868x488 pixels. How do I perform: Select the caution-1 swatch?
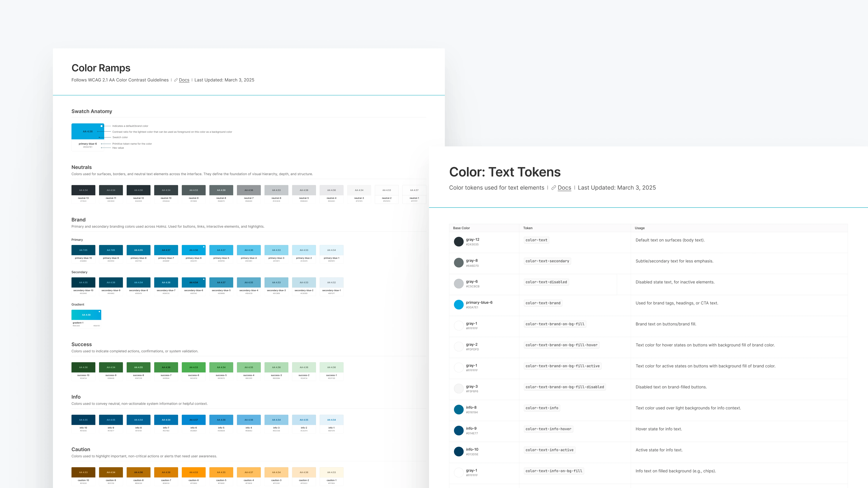tap(332, 477)
